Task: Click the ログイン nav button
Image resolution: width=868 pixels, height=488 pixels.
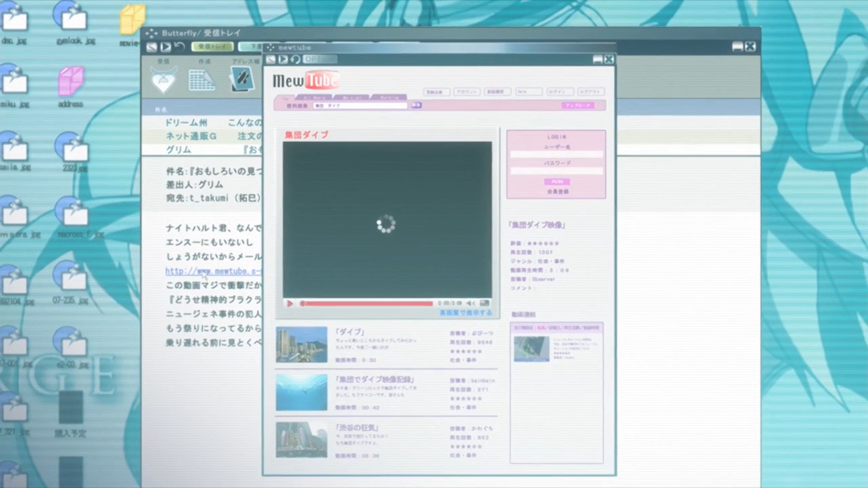Action: [x=560, y=92]
